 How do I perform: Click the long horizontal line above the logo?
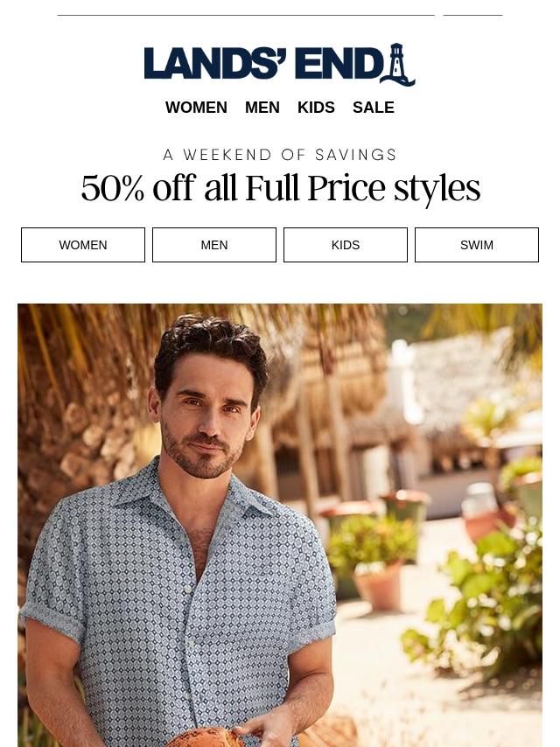click(x=246, y=15)
